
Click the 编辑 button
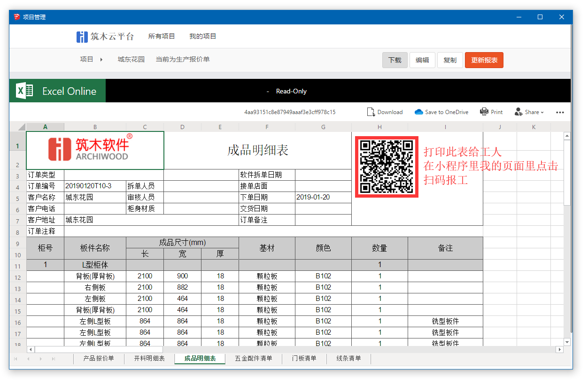pos(422,60)
